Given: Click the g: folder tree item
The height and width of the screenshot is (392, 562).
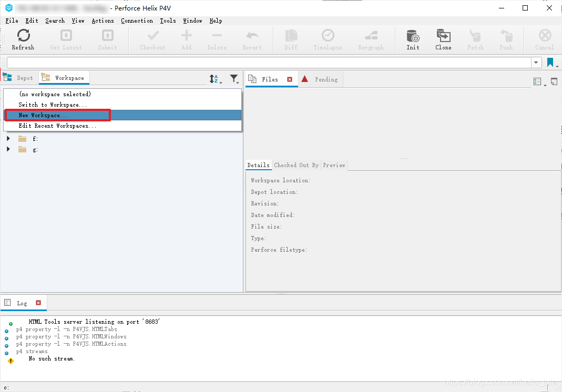Looking at the screenshot, I should tap(29, 149).
